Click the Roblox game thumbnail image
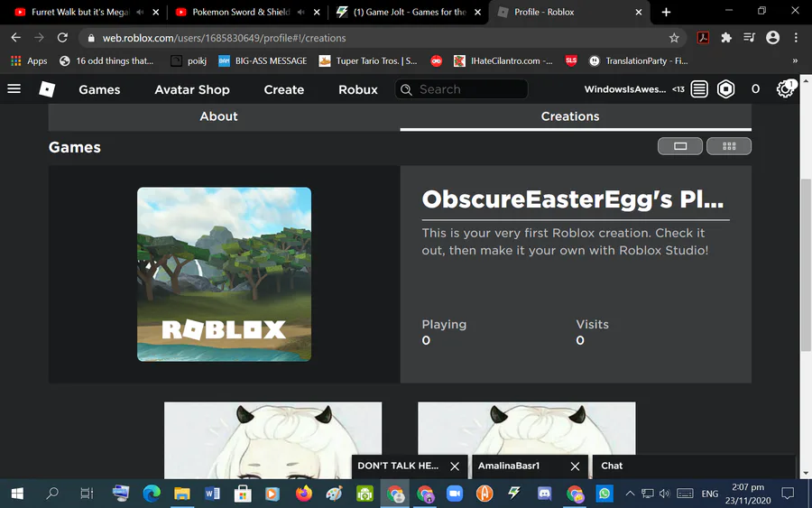The image size is (812, 508). (225, 274)
